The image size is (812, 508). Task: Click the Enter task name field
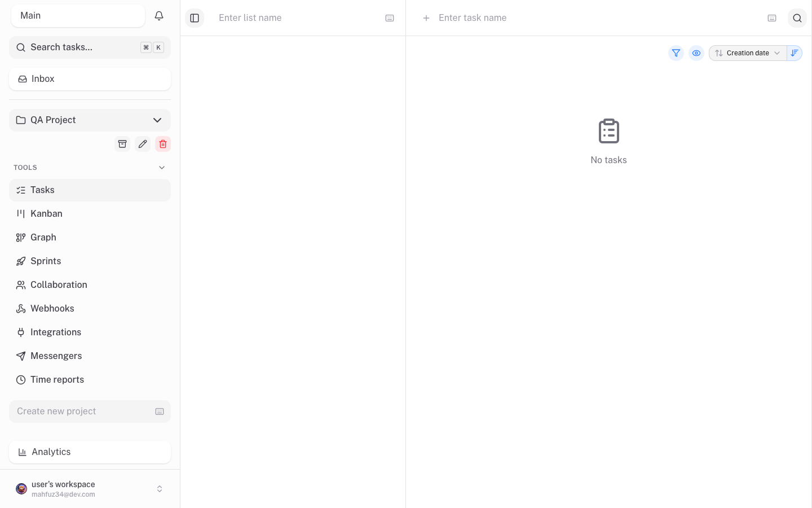pos(598,18)
